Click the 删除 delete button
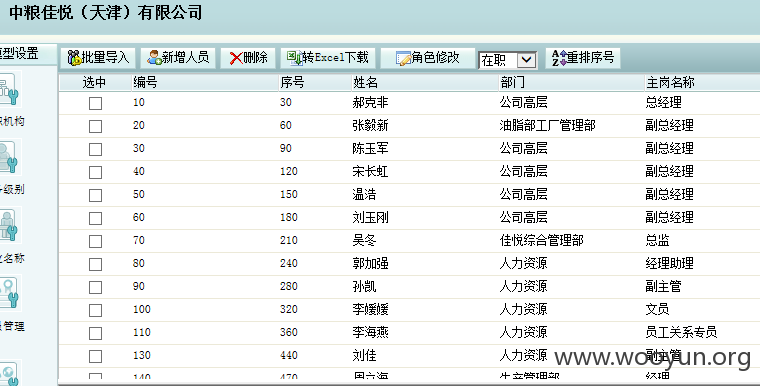 [248, 58]
